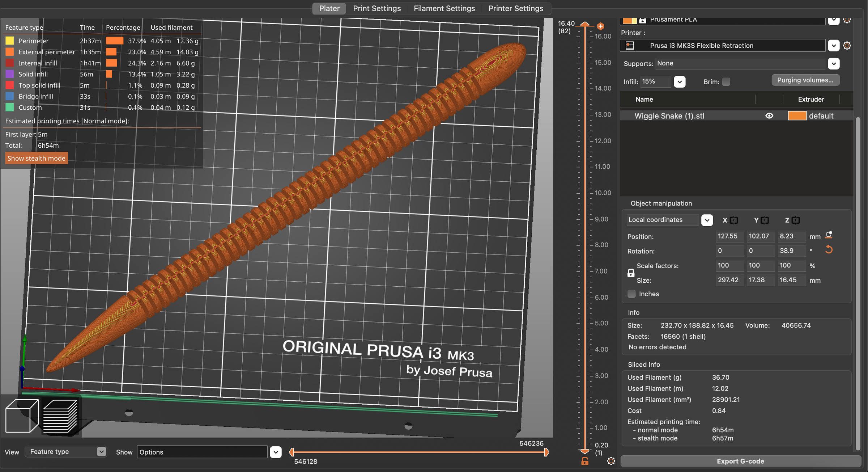Reset rotation with orange arrow icon
This screenshot has height=472, width=868.
(x=829, y=250)
